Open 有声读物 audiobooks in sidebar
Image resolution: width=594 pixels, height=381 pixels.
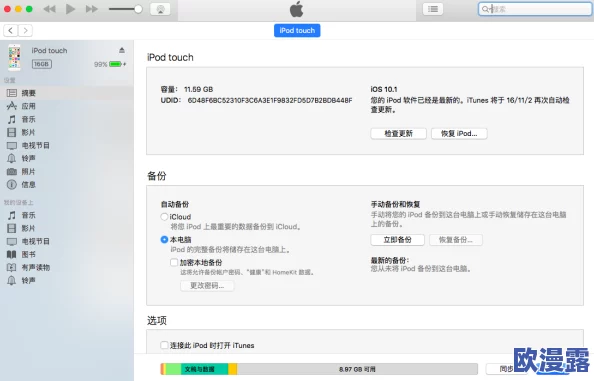(x=67, y=267)
